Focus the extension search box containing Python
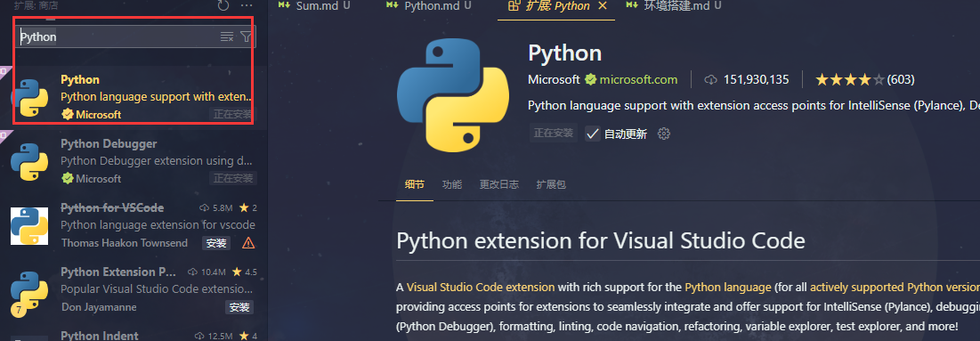This screenshot has width=980, height=341. 118,37
